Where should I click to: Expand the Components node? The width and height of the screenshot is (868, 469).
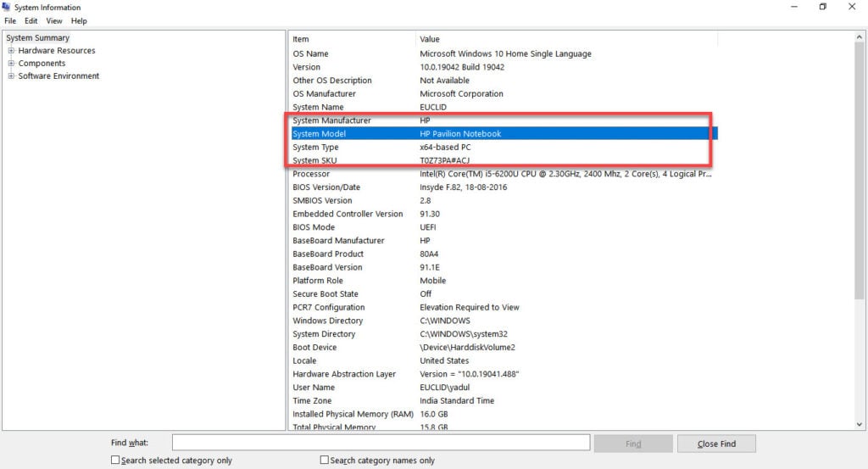[x=11, y=63]
